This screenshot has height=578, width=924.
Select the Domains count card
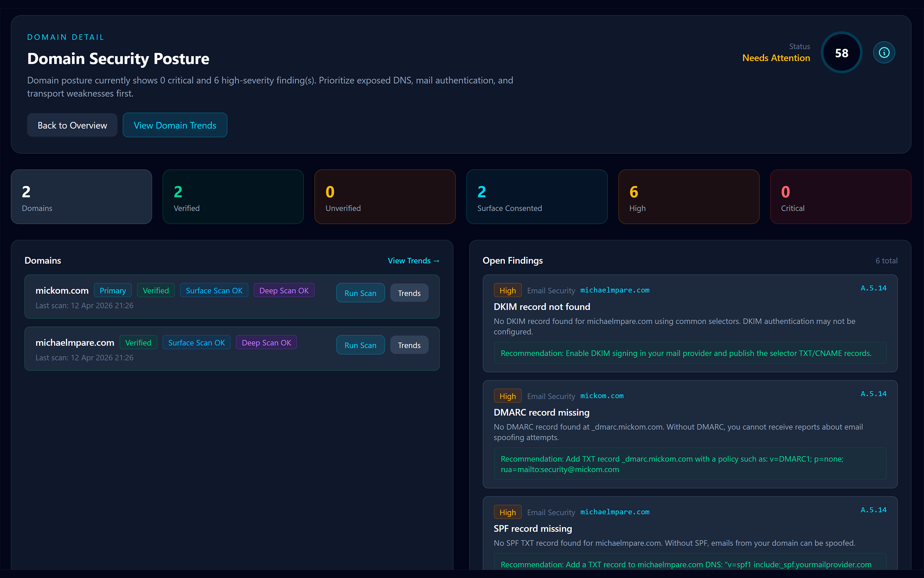click(81, 197)
